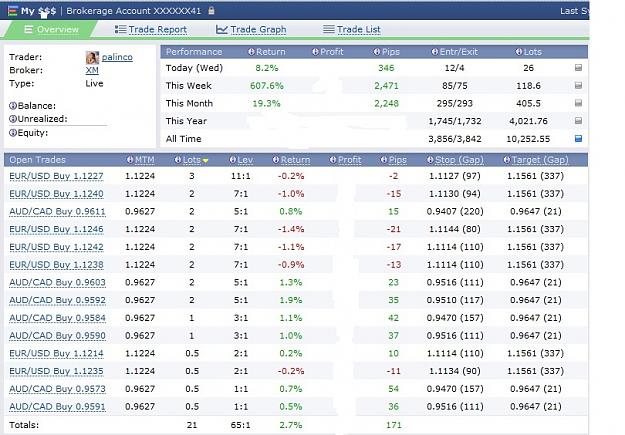Click the info icon next to Balance
Screen dimensions: 625x435
tap(13, 106)
